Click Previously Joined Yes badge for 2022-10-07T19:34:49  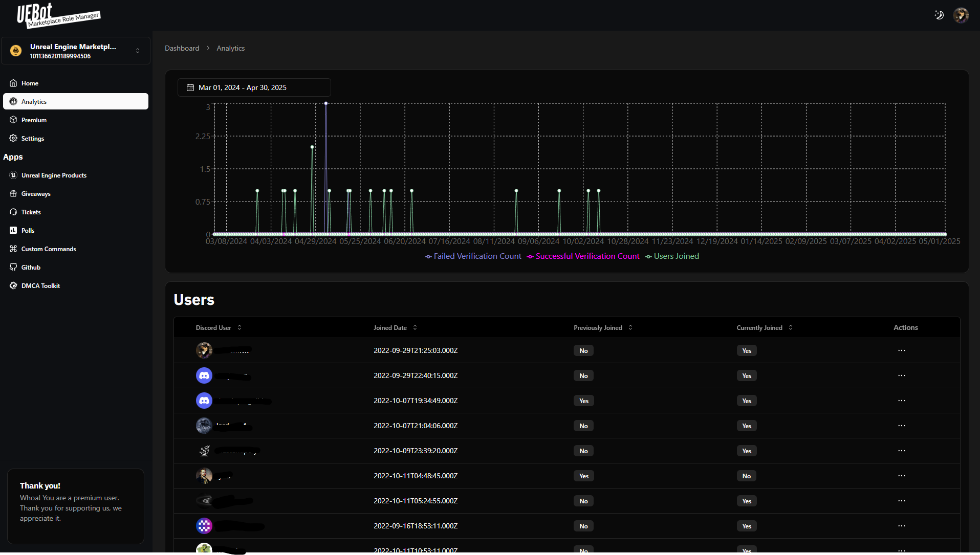(584, 401)
